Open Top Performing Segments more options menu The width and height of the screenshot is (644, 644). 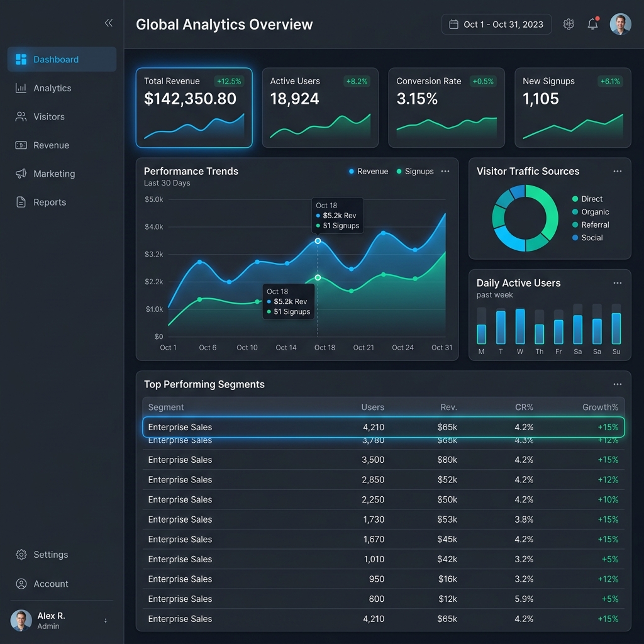[618, 384]
